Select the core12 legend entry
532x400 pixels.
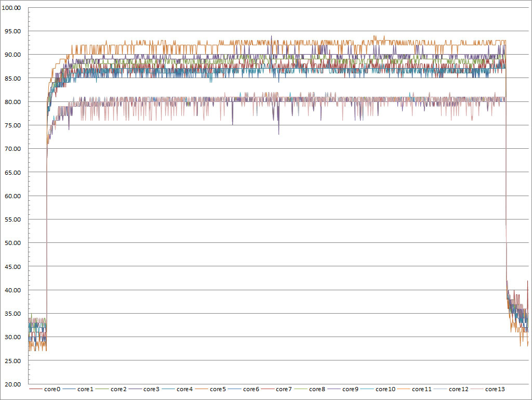(x=451, y=389)
